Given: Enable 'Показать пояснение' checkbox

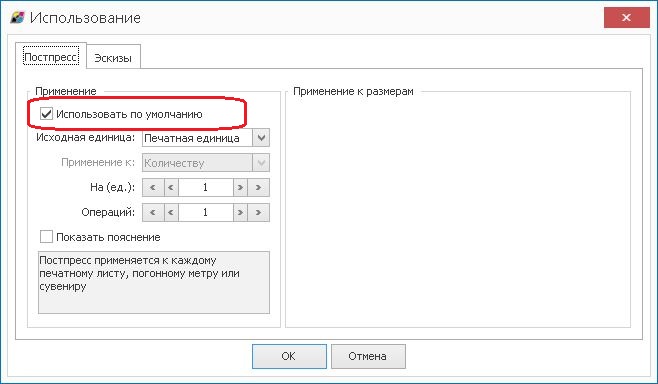Looking at the screenshot, I should tap(46, 237).
